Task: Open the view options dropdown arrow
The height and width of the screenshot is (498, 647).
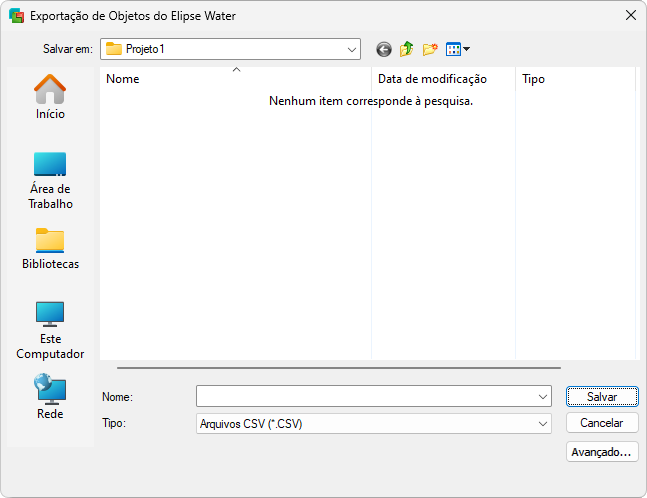Action: click(x=466, y=49)
